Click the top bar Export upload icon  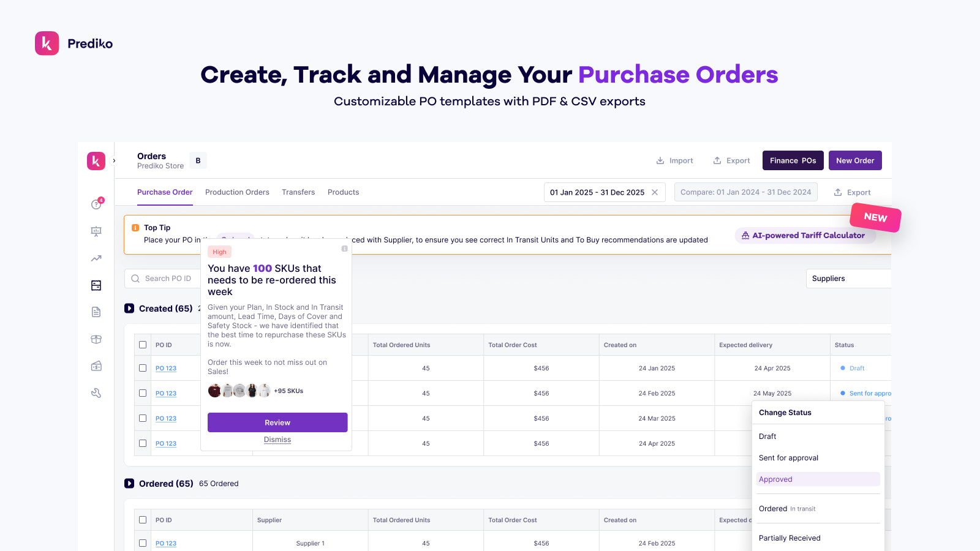point(717,160)
